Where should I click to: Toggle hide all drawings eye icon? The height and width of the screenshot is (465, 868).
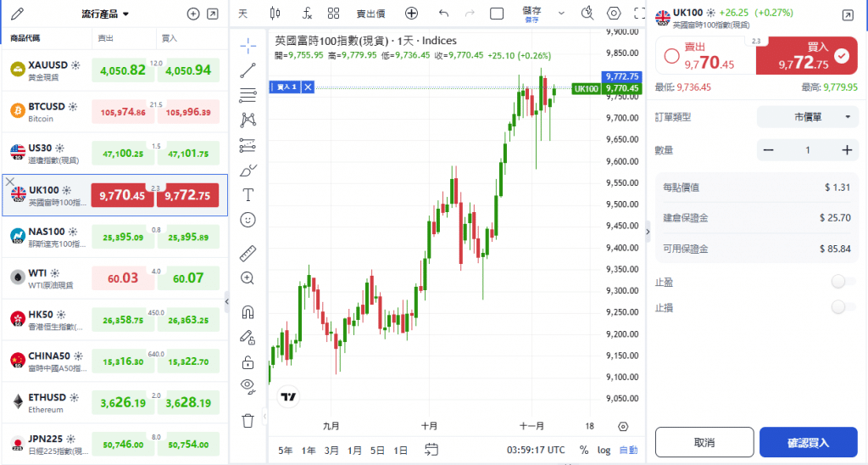click(248, 386)
